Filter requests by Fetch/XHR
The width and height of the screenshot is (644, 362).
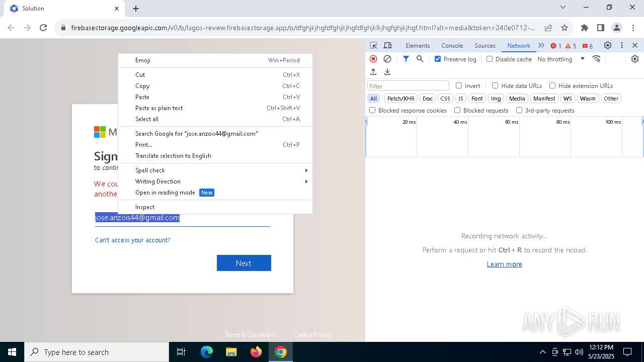(401, 99)
